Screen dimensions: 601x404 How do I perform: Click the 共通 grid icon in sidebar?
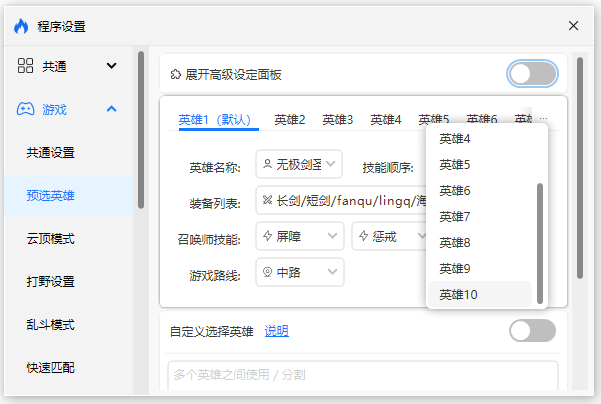point(26,66)
